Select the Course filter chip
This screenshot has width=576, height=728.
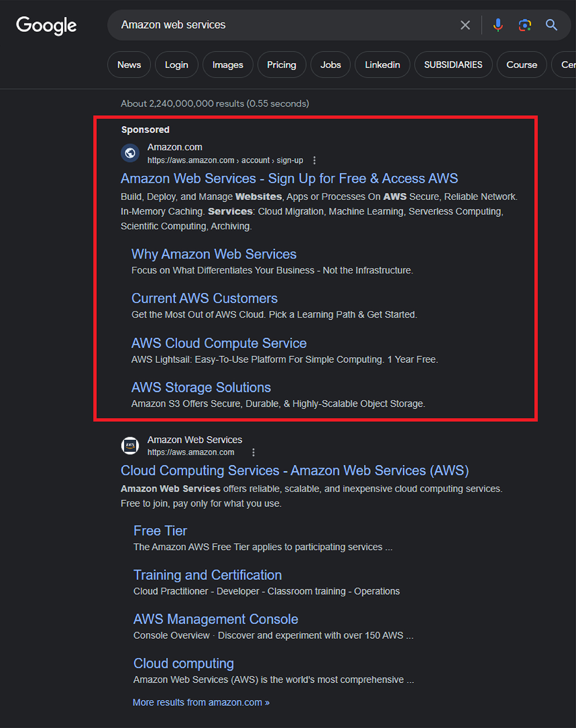click(522, 64)
